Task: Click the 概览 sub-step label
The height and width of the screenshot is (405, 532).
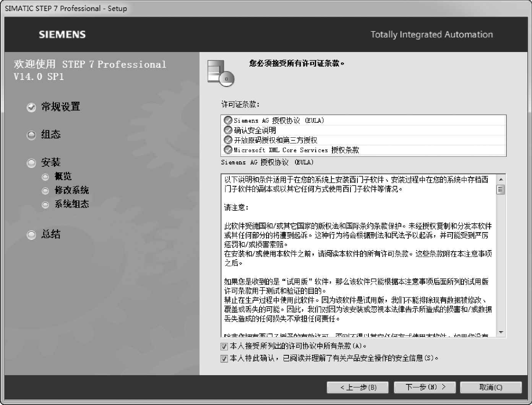Action: (x=63, y=176)
